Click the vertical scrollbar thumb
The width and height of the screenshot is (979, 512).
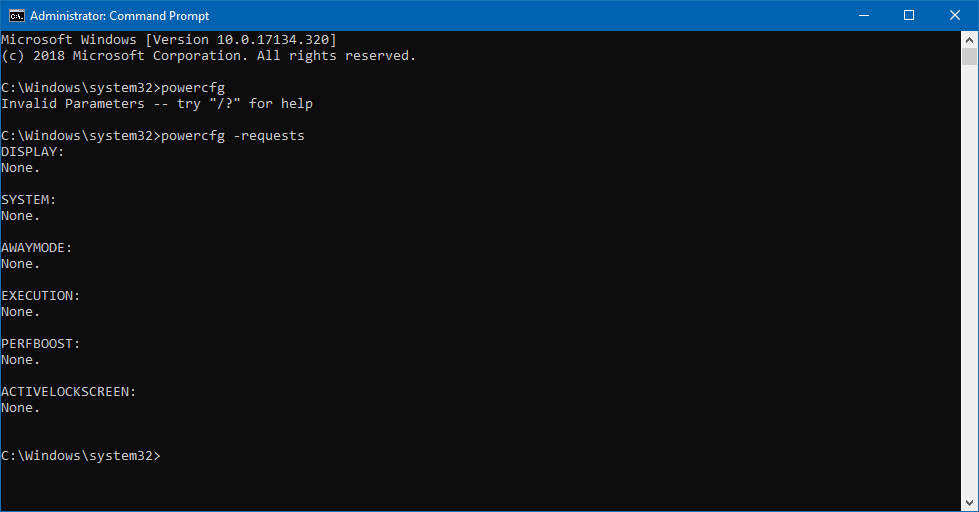point(969,57)
